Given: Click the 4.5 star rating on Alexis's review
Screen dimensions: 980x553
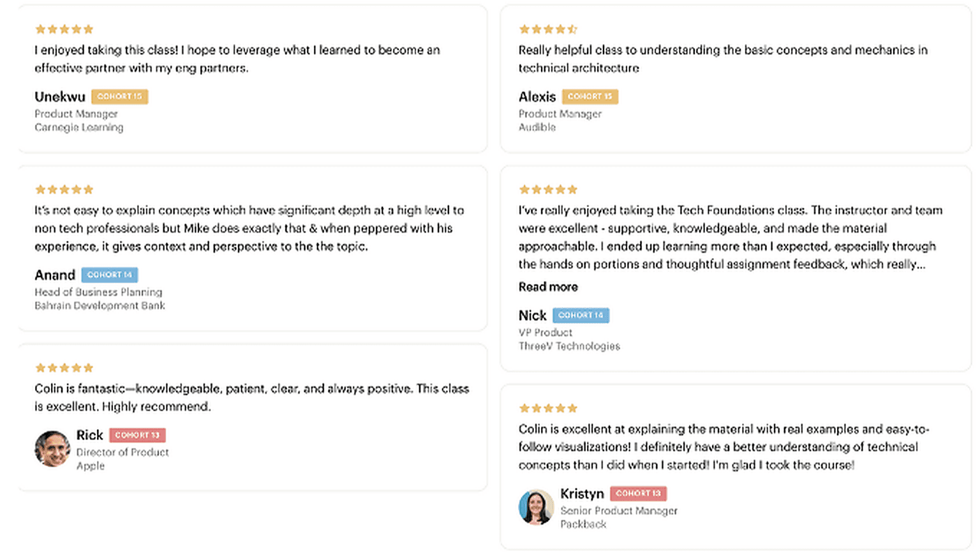Looking at the screenshot, I should tap(547, 29).
